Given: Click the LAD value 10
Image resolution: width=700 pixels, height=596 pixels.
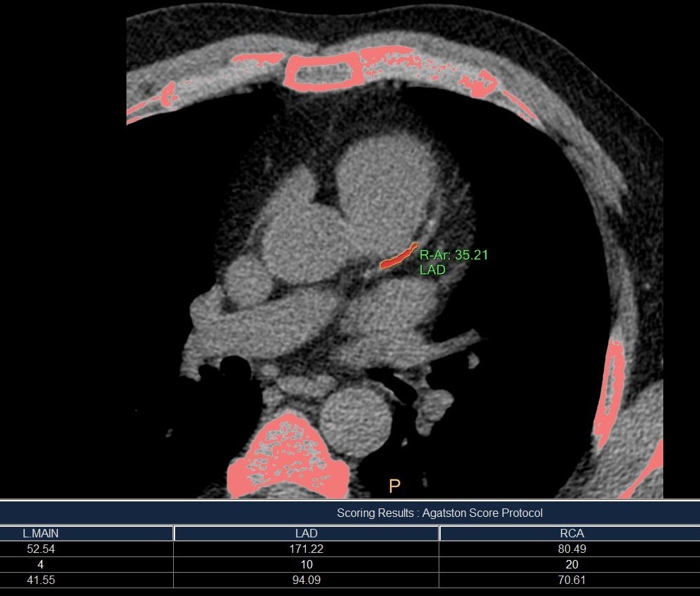Looking at the screenshot, I should (x=307, y=564).
